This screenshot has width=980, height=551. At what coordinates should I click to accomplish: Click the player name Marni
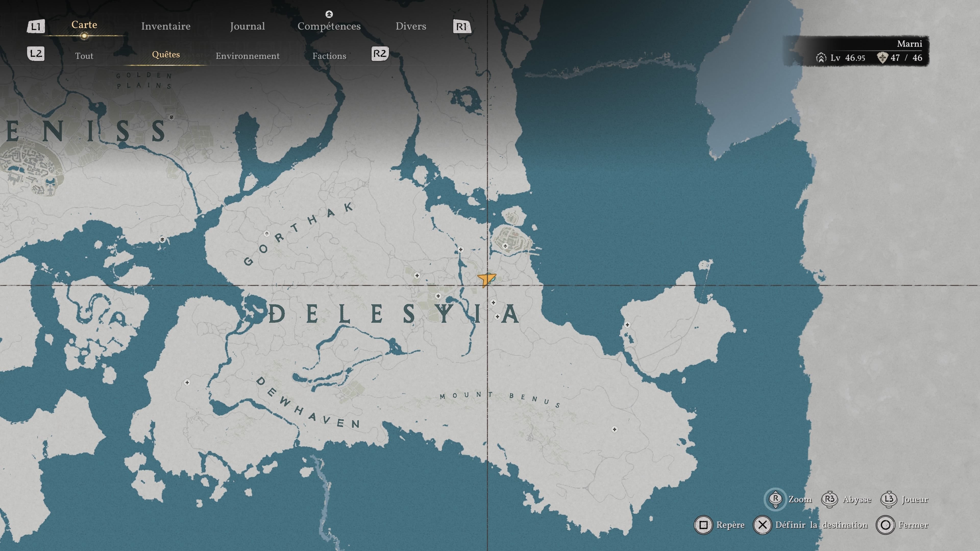tap(910, 44)
